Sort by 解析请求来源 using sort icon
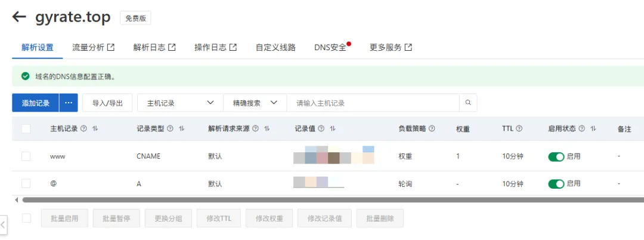 click(267, 128)
